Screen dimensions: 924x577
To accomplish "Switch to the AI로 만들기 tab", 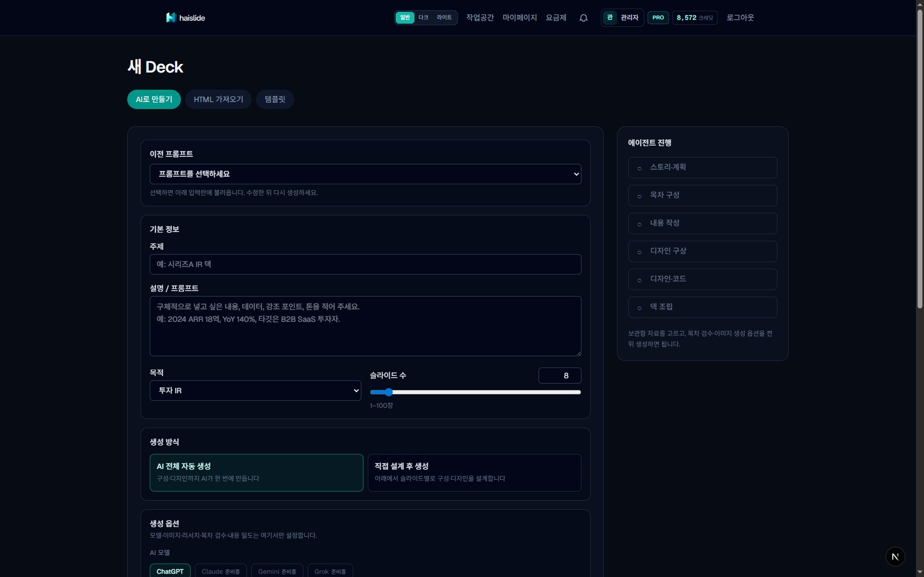I will [x=154, y=99].
